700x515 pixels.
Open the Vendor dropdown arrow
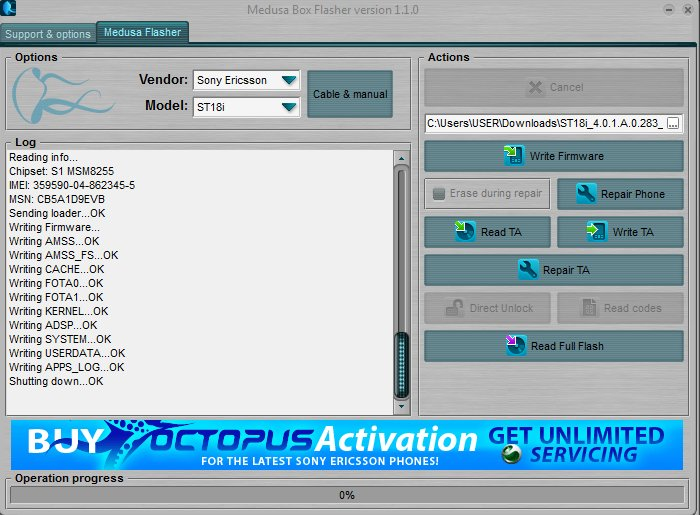(x=289, y=80)
